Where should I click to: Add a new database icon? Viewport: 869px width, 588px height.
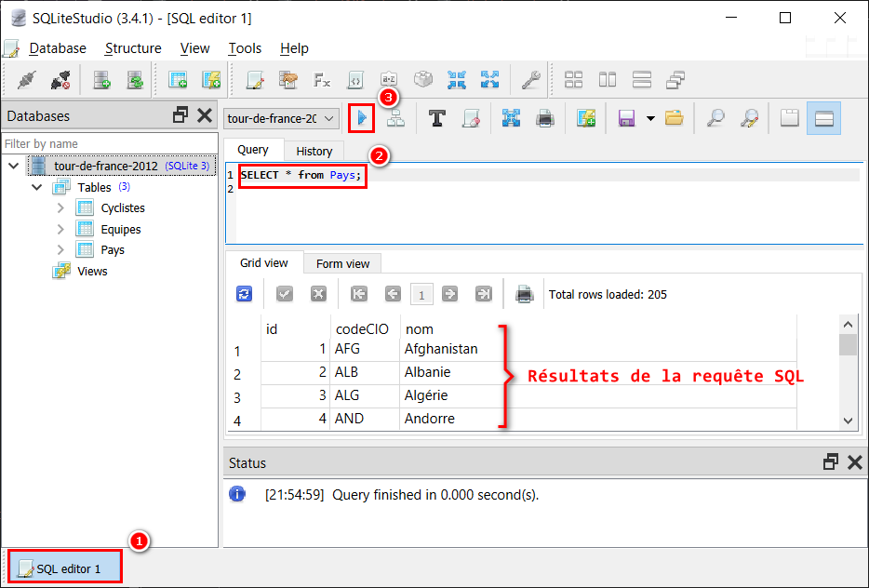101,80
